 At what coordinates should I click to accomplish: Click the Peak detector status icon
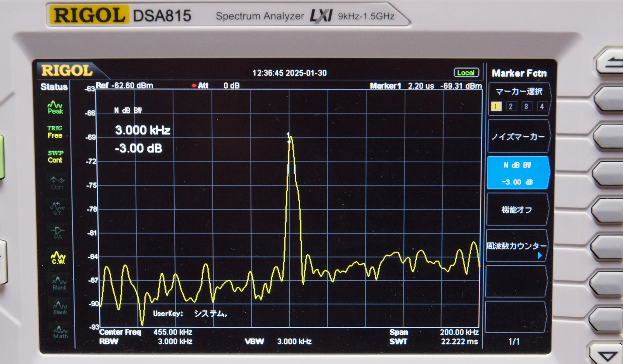point(55,107)
